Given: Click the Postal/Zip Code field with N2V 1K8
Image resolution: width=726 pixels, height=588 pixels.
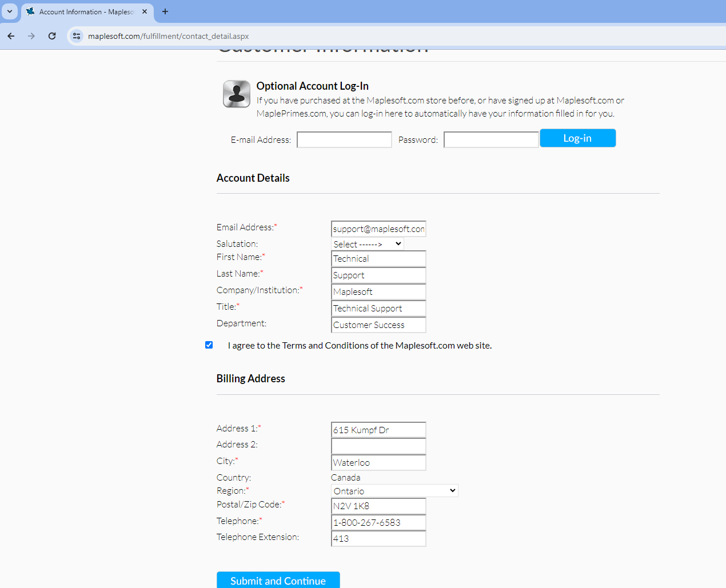Looking at the screenshot, I should pos(378,506).
